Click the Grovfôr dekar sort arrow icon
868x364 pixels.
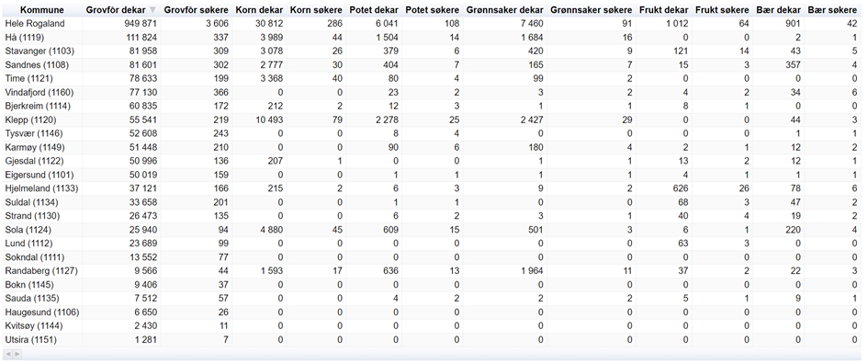pyautogui.click(x=153, y=10)
